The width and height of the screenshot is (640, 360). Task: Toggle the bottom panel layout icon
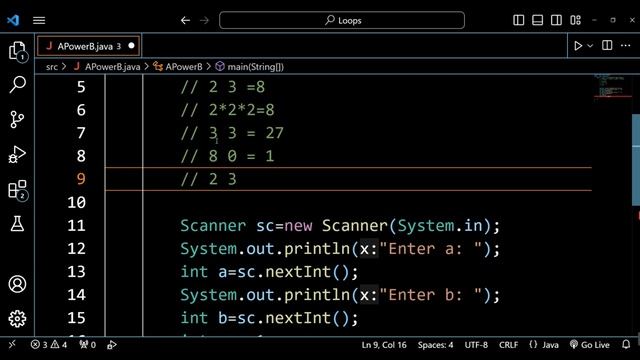(537, 20)
